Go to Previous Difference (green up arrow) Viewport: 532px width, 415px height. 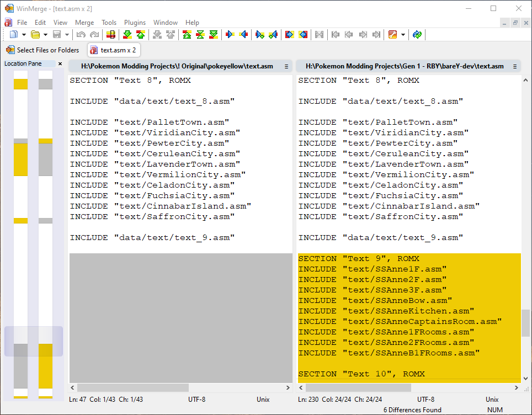point(141,35)
